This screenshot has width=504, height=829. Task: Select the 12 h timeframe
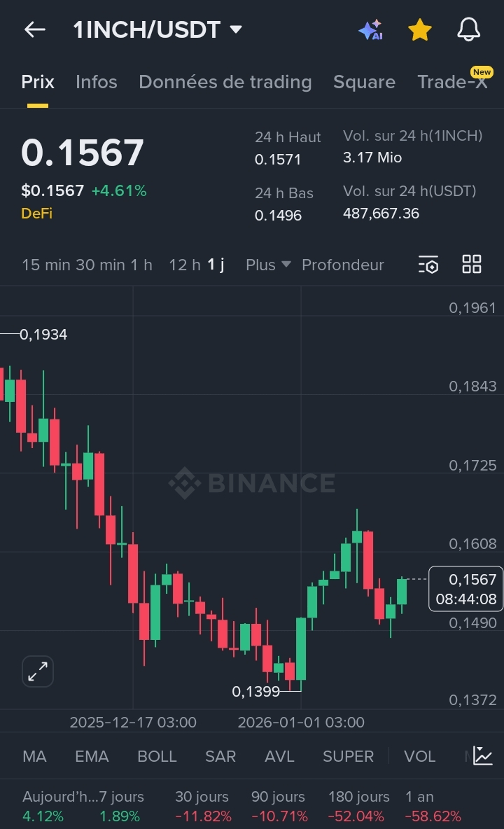(x=184, y=265)
